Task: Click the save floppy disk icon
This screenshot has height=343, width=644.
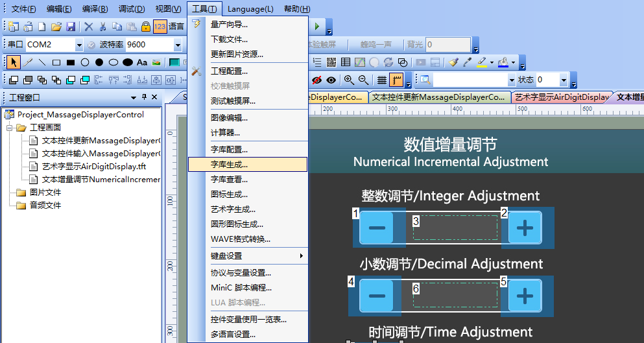Action: tap(71, 27)
